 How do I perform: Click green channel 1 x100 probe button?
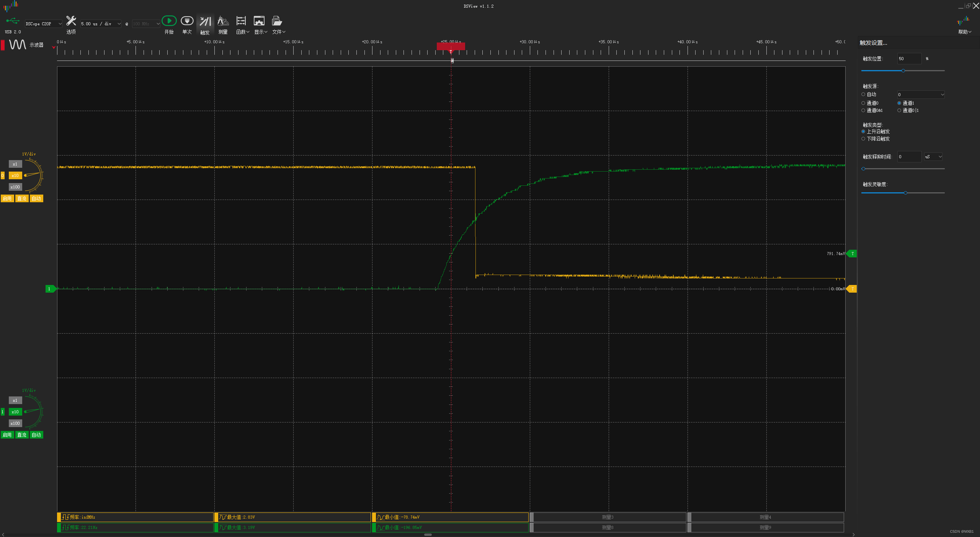tap(15, 423)
